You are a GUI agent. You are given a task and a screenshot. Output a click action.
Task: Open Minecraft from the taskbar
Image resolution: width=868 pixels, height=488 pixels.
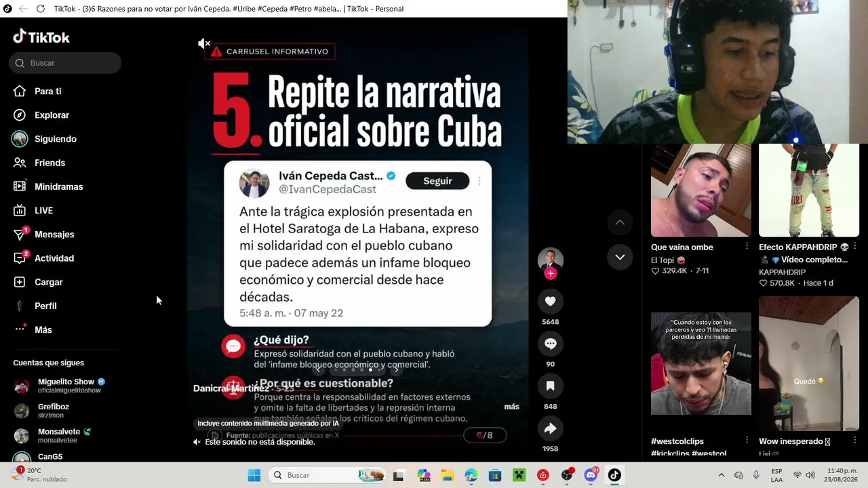point(518,475)
